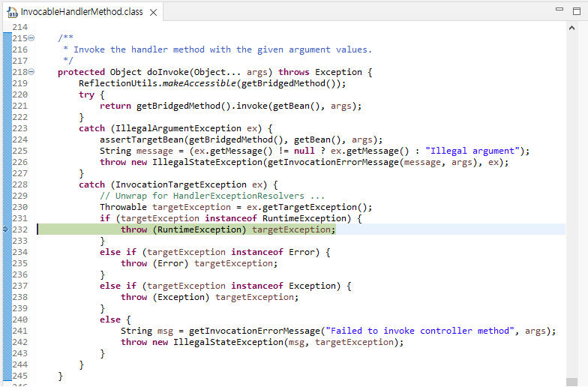Click line number 241 in the gutter

pos(19,331)
